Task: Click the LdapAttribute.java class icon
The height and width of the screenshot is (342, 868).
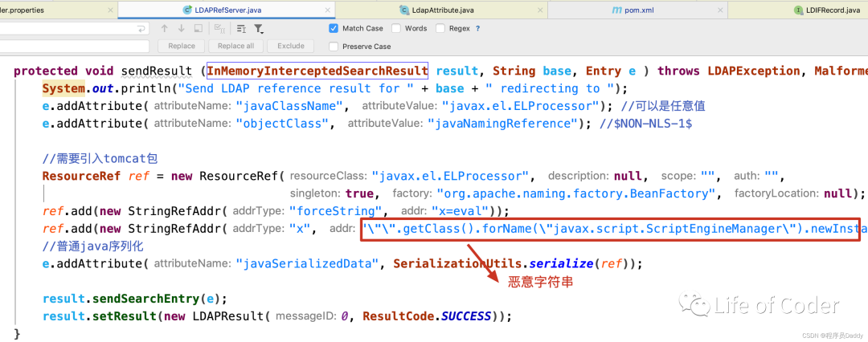Action: pos(403,10)
